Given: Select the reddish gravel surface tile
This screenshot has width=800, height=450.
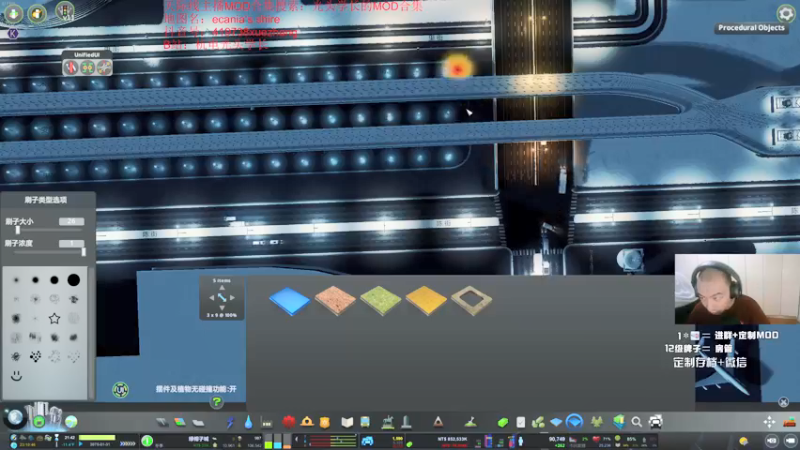Looking at the screenshot, I should coord(335,301).
